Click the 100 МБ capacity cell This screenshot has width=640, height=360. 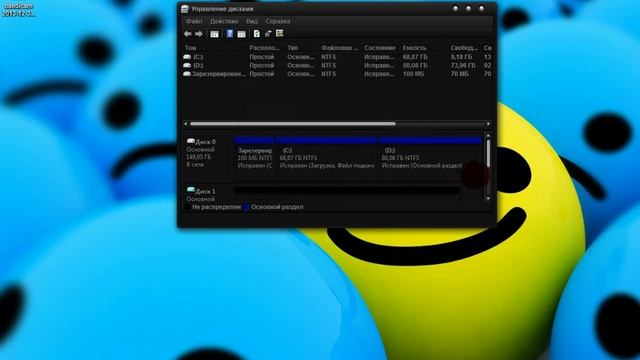pos(413,74)
